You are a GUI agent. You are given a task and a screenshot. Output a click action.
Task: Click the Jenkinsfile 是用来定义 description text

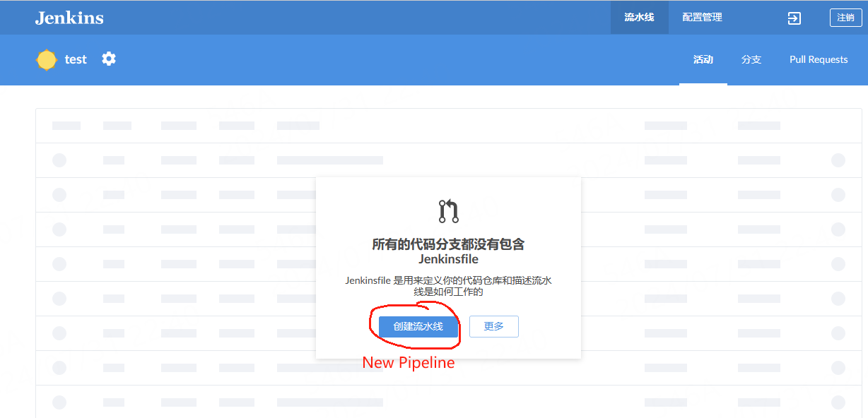click(448, 286)
